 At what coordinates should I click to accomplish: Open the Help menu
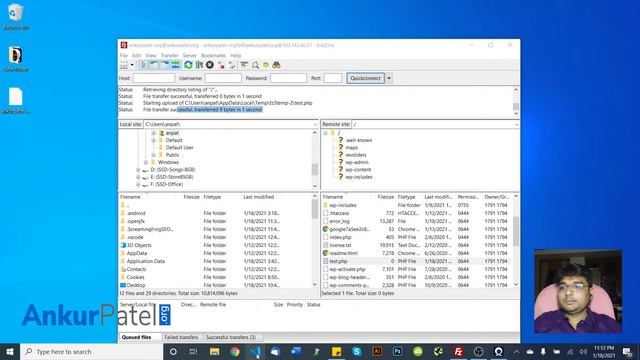[x=236, y=55]
